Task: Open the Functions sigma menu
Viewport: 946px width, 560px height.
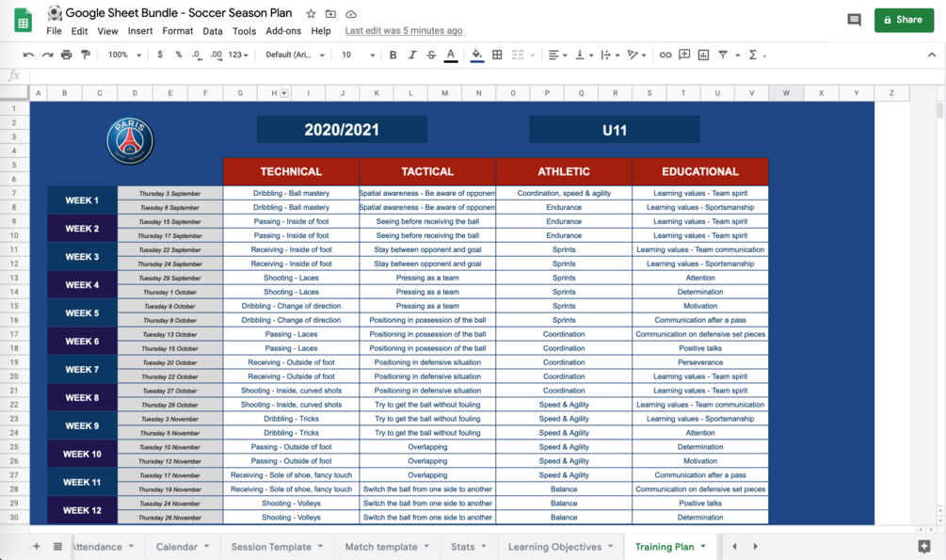Action: coord(757,55)
